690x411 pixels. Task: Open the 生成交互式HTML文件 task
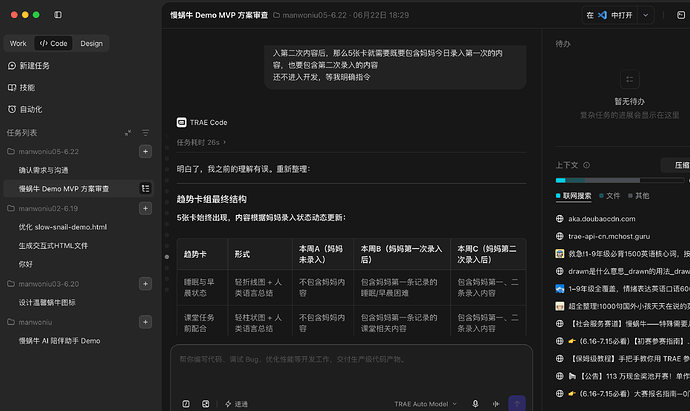[x=53, y=246]
